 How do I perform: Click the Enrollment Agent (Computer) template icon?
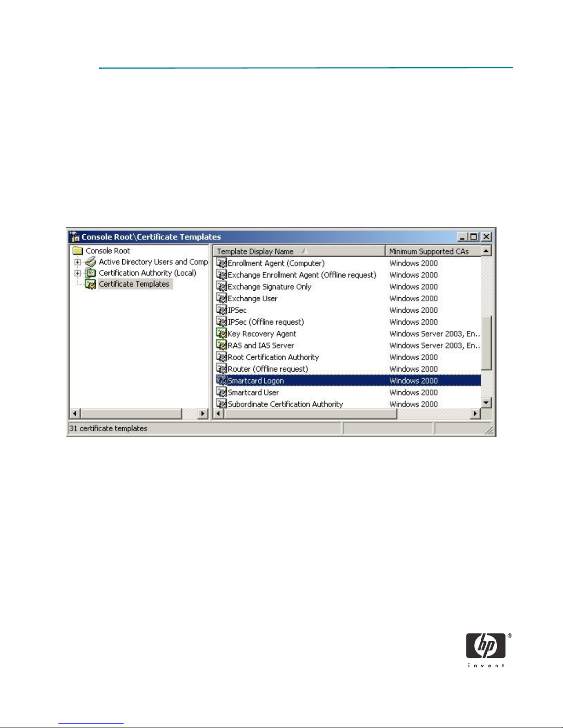pos(222,263)
